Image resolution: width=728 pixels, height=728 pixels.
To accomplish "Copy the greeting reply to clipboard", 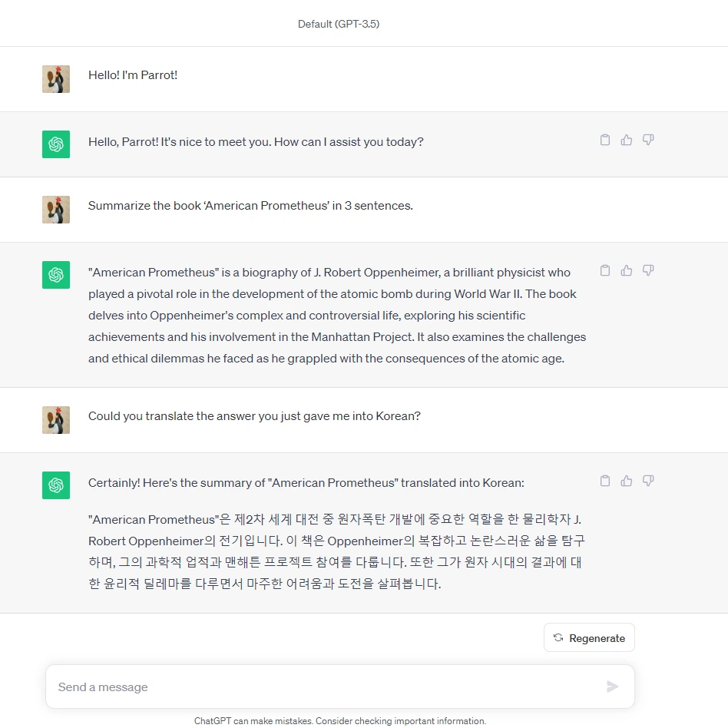I will point(605,140).
